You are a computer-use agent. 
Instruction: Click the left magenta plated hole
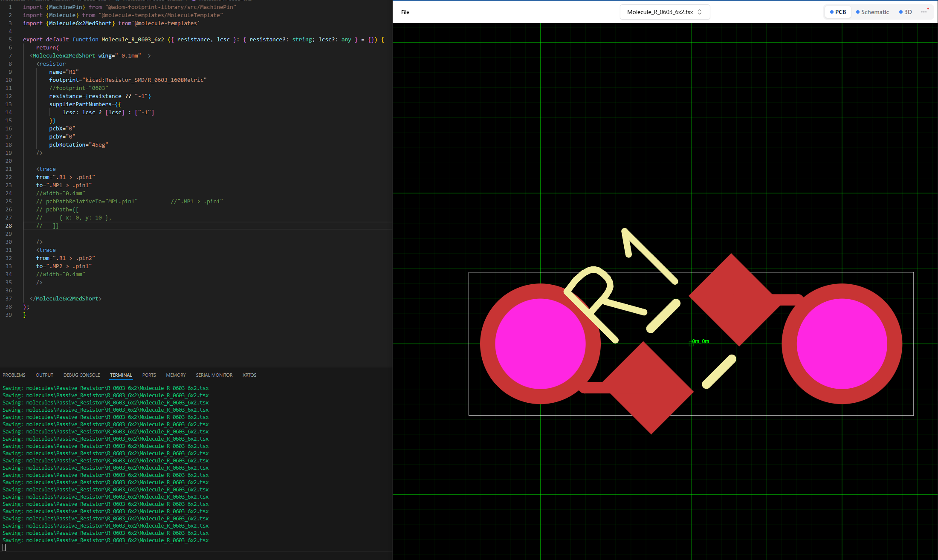click(540, 344)
